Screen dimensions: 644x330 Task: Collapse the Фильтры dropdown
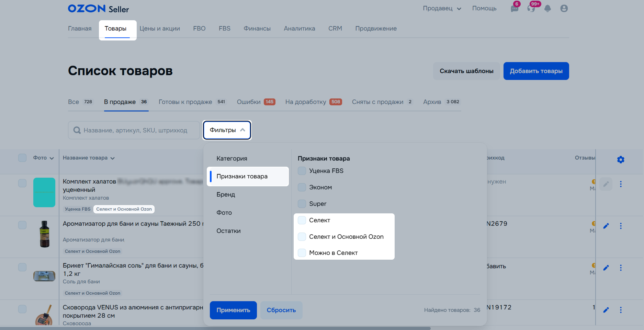click(x=227, y=130)
